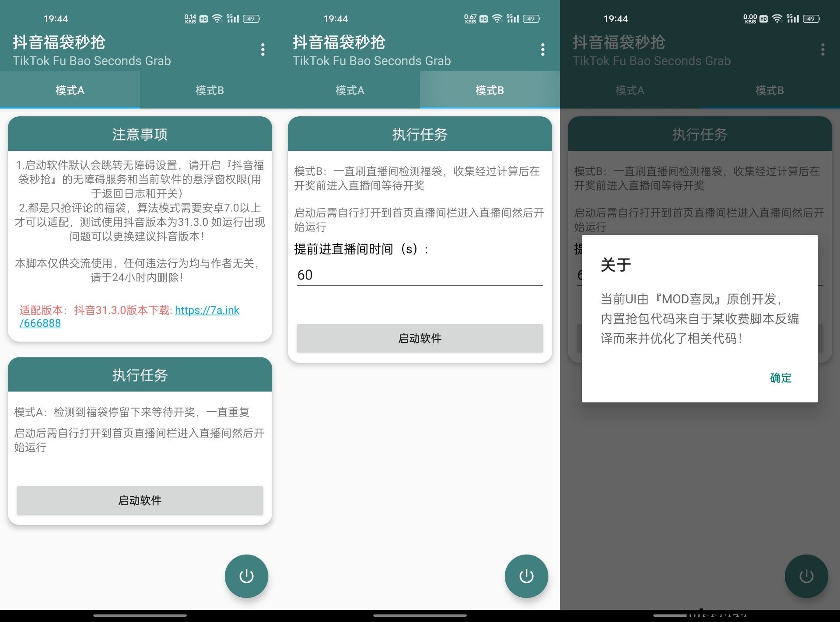Select 模式B tab on middle screen

coord(490,90)
